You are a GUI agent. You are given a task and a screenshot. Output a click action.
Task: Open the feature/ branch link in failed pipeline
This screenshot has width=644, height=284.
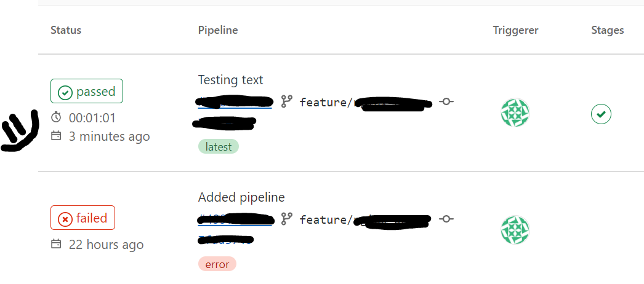[366, 220]
